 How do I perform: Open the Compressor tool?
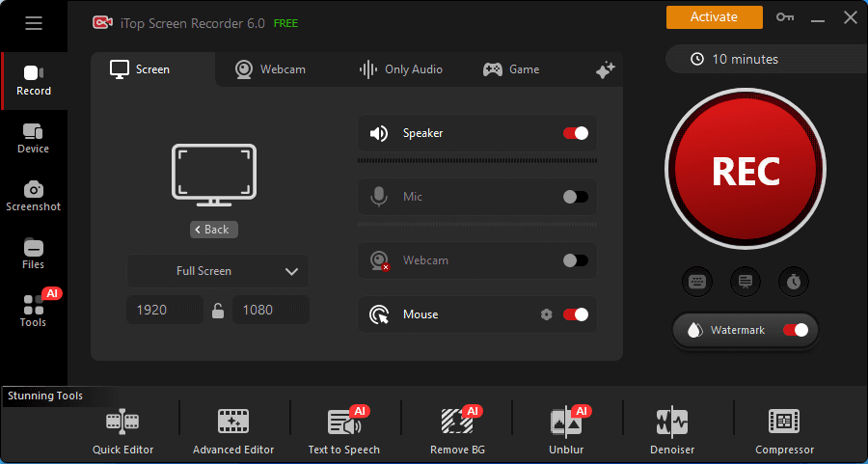(784, 431)
